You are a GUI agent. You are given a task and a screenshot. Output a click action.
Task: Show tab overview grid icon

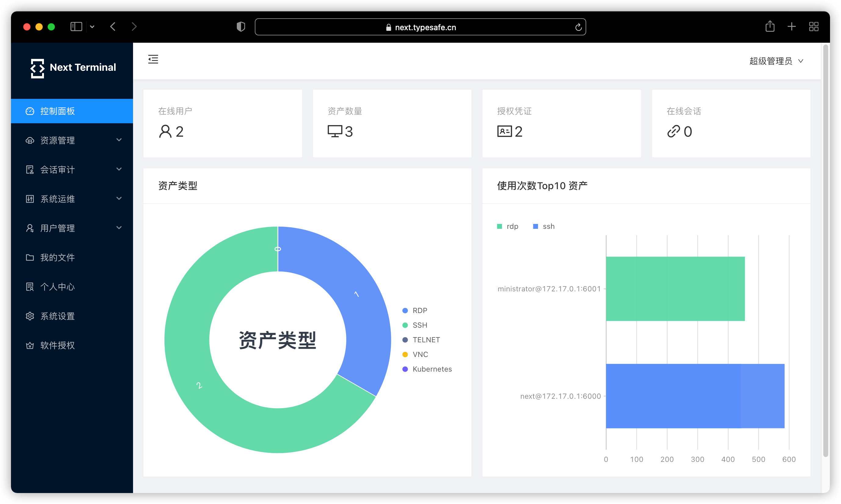point(814,27)
